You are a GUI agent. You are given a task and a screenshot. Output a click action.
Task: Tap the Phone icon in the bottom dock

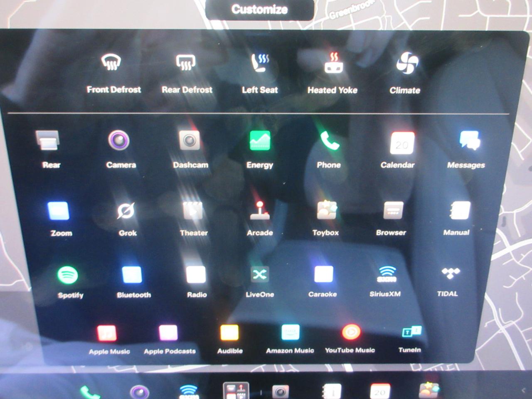click(x=90, y=392)
